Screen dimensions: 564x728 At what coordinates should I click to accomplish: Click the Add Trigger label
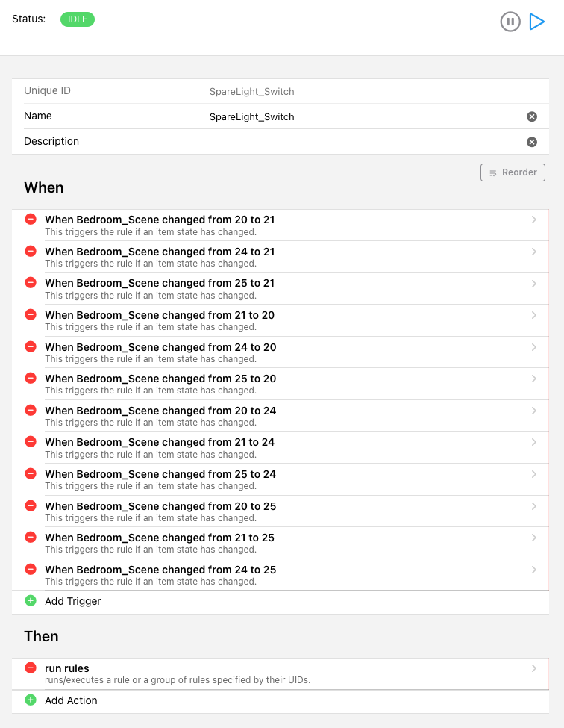coord(73,601)
